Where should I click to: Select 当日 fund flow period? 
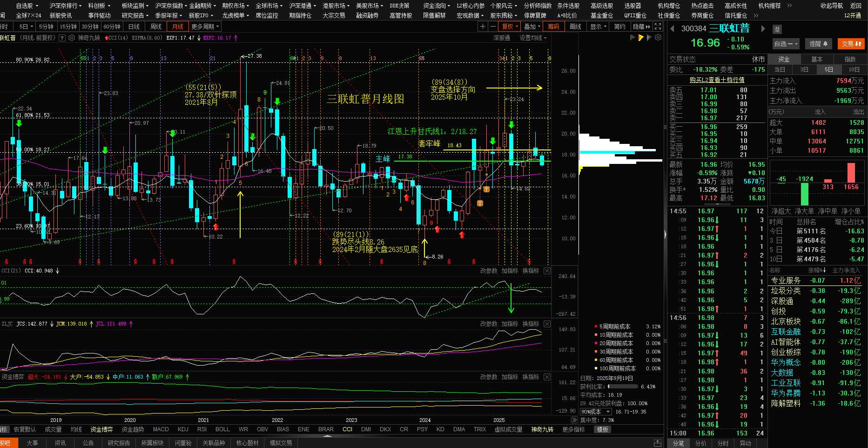pos(780,69)
